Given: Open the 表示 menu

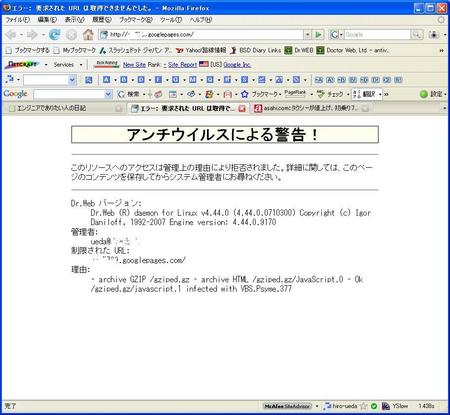Looking at the screenshot, I should 74,20.
